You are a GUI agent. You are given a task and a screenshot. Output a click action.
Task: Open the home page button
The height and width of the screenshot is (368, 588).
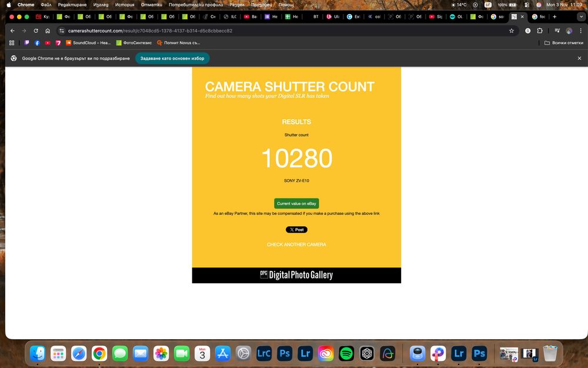48,31
